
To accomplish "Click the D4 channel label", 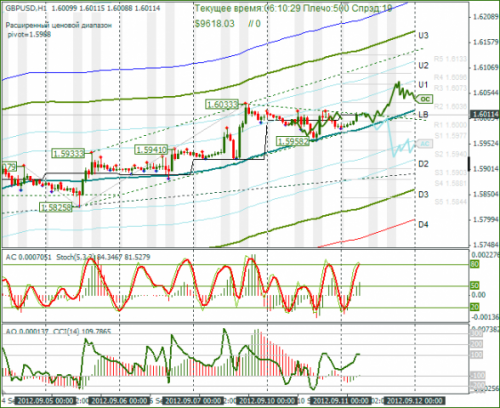I will tap(423, 225).
